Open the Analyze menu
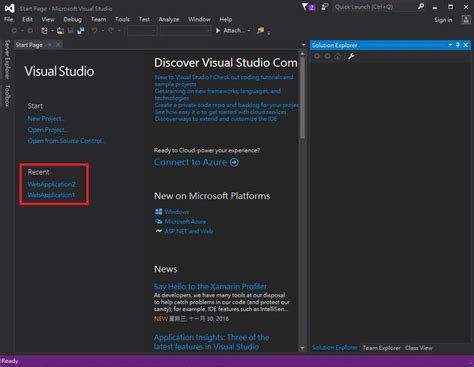The height and width of the screenshot is (367, 474). (169, 19)
